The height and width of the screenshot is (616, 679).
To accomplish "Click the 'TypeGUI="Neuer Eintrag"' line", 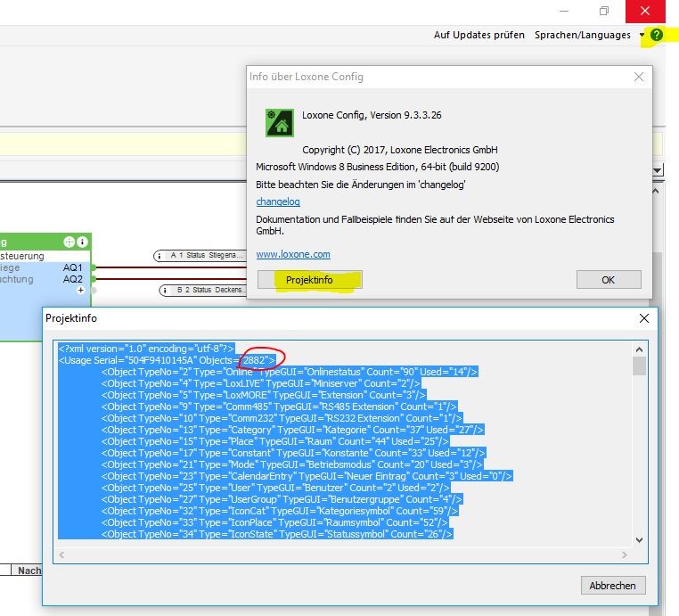I will (x=307, y=477).
